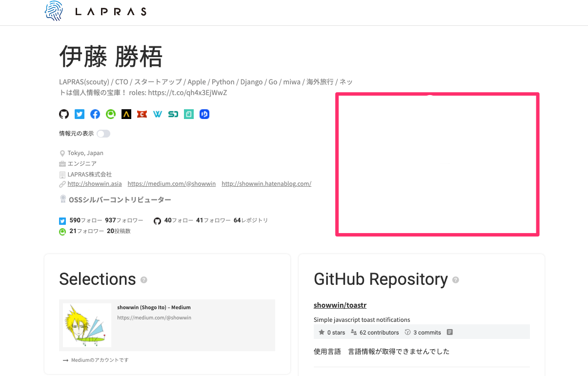Open the Facebook profile icon
Viewport: 588px width, 376px height.
(x=95, y=114)
